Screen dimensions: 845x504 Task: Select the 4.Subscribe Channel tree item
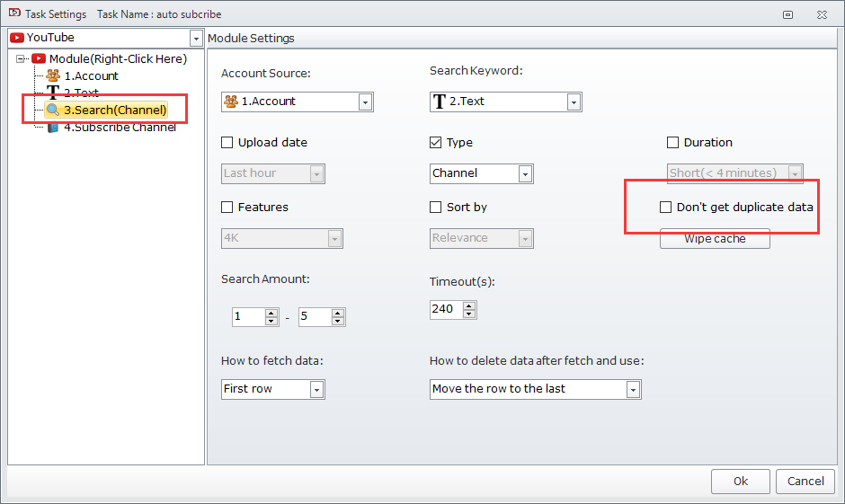coord(120,127)
